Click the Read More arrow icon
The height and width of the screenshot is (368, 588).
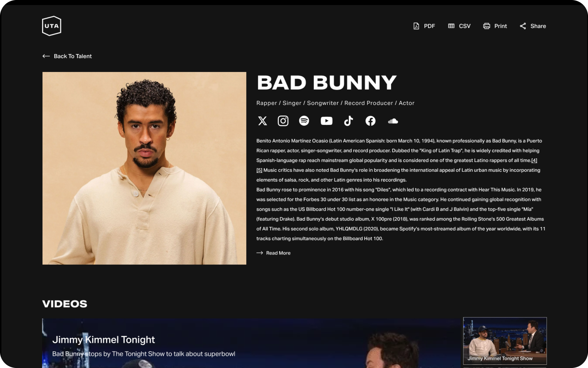[x=260, y=253]
